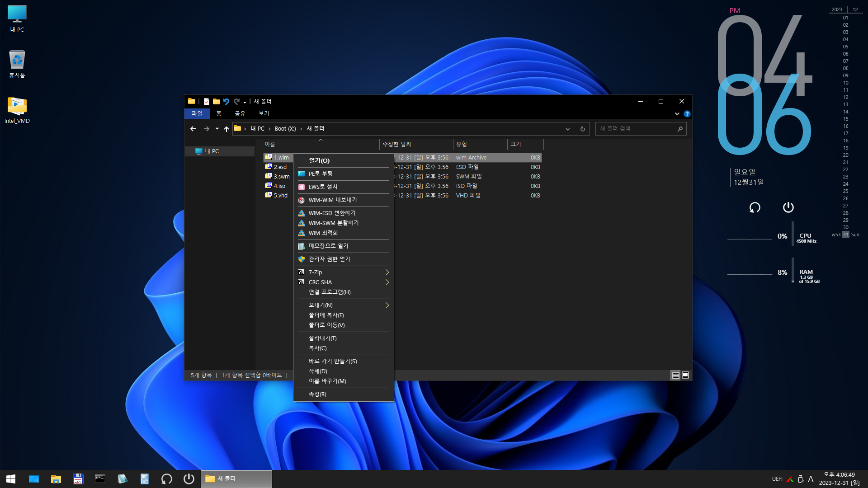Choose WIM-ESD 변환하기 from the context menu
This screenshot has height=488, width=868.
344,213
